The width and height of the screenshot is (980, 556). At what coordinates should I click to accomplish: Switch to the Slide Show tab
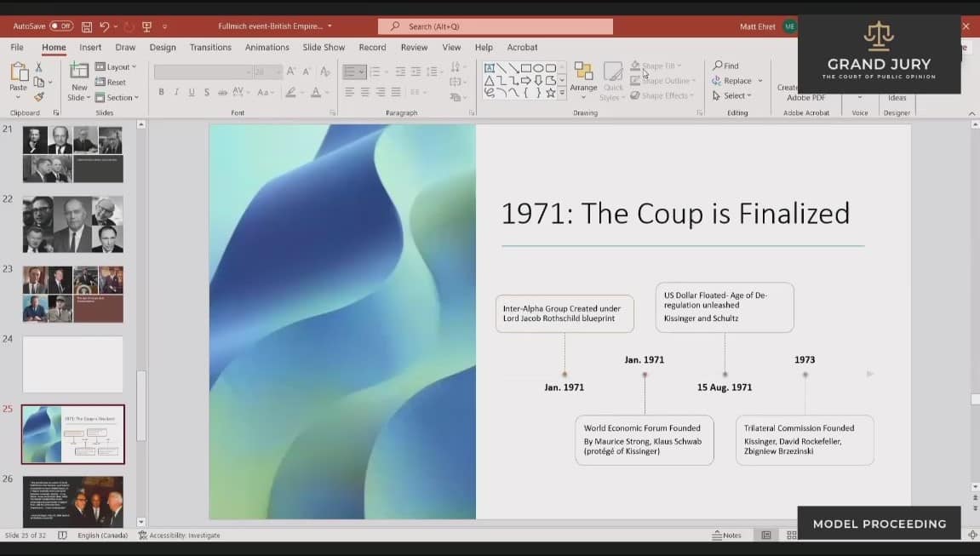tap(324, 48)
